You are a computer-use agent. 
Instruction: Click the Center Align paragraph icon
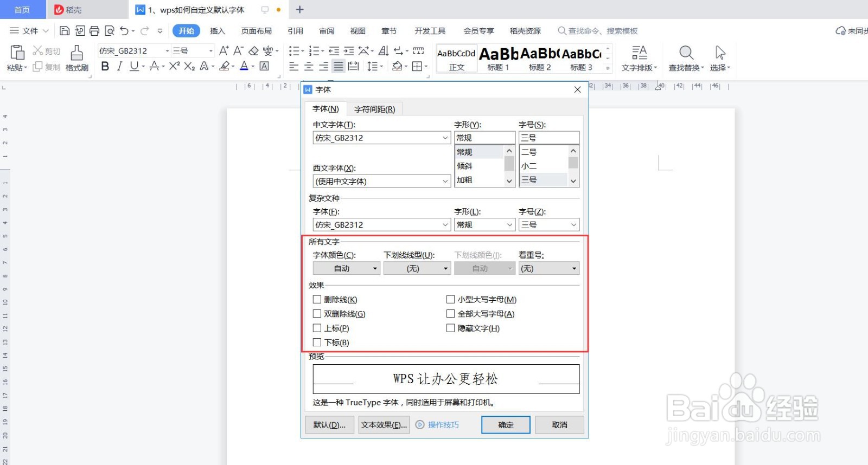pos(309,66)
